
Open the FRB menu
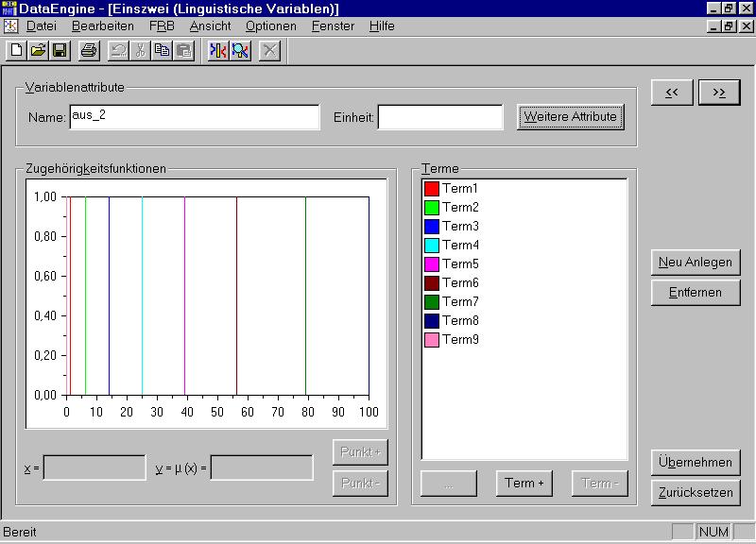[x=162, y=26]
